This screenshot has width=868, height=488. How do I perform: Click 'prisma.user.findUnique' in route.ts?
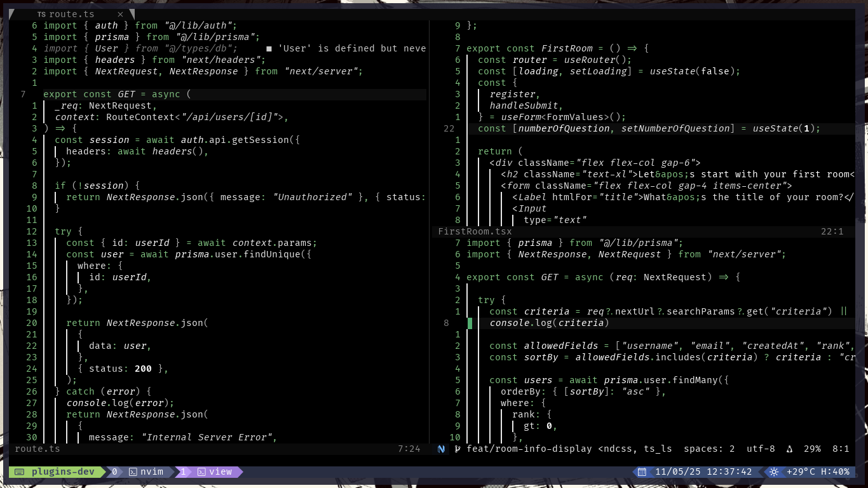tap(238, 254)
